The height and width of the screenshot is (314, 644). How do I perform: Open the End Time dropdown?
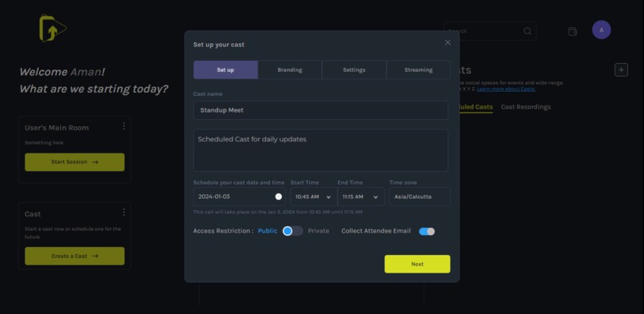coord(361,197)
